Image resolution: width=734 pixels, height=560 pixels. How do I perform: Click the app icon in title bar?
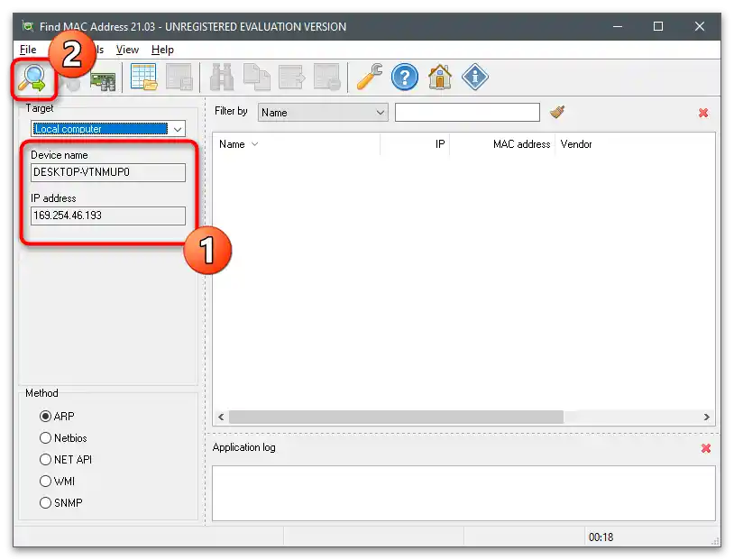pyautogui.click(x=28, y=27)
